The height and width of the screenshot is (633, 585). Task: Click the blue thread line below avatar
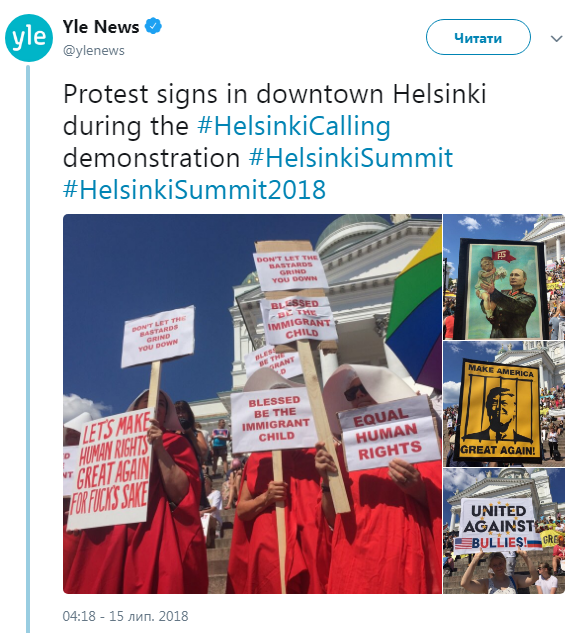(x=28, y=348)
